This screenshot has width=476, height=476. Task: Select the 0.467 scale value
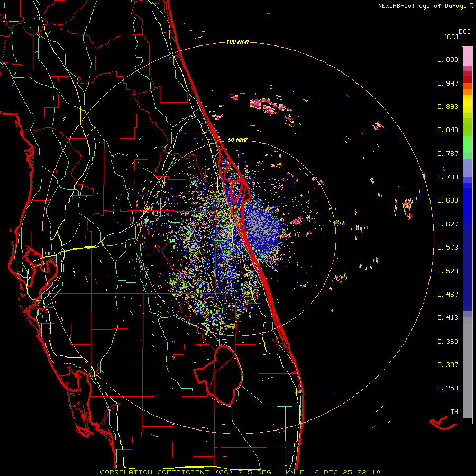click(448, 295)
